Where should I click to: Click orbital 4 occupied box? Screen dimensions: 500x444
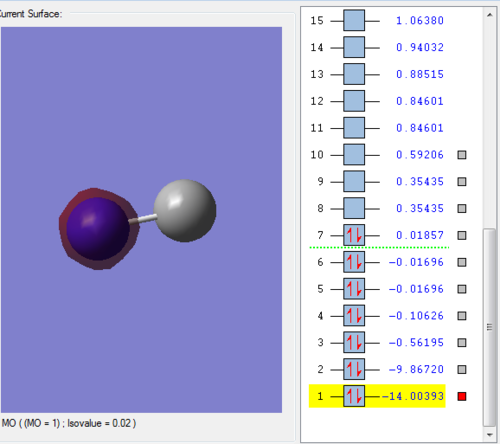[354, 316]
